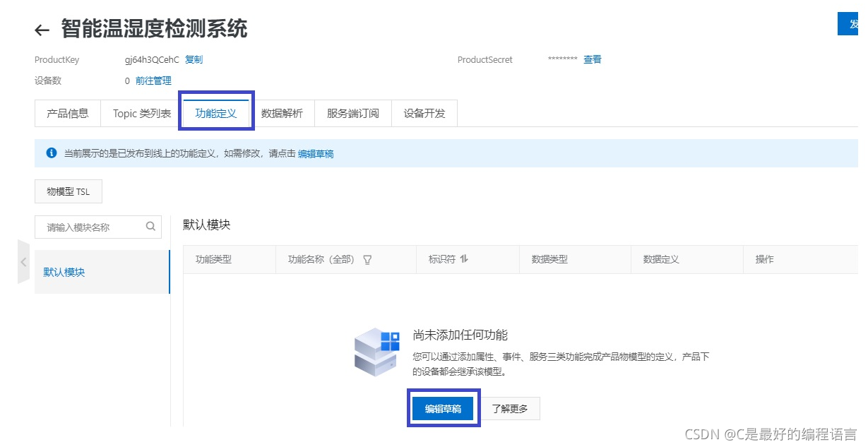This screenshot has height=447, width=868.
Task: Collapse the left sidebar with chevron handle
Action: [23, 261]
